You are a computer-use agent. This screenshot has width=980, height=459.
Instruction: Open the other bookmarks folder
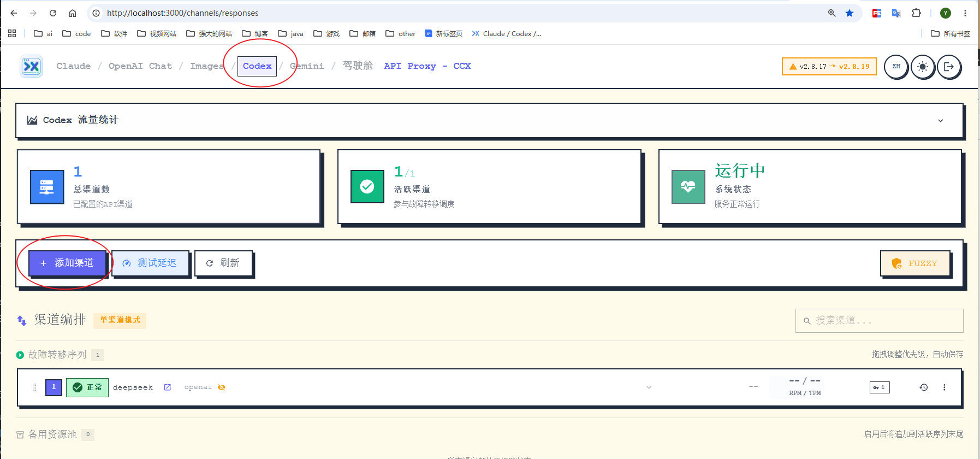pyautogui.click(x=401, y=33)
